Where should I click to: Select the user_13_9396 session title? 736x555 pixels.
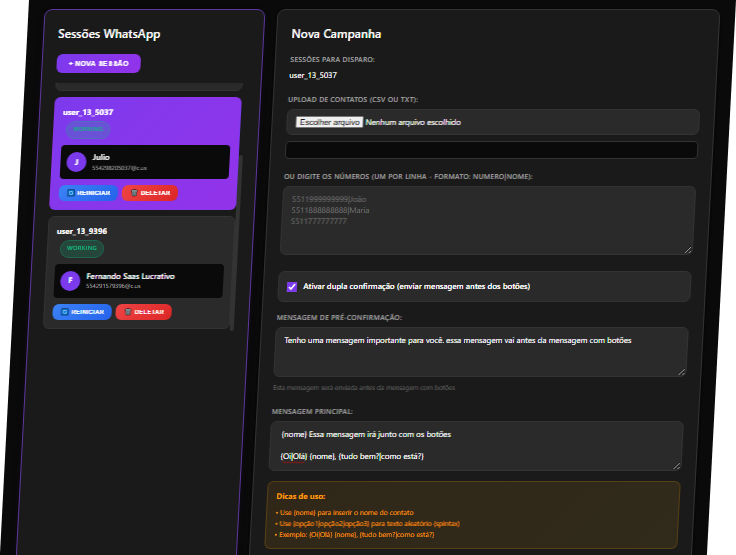coord(82,231)
